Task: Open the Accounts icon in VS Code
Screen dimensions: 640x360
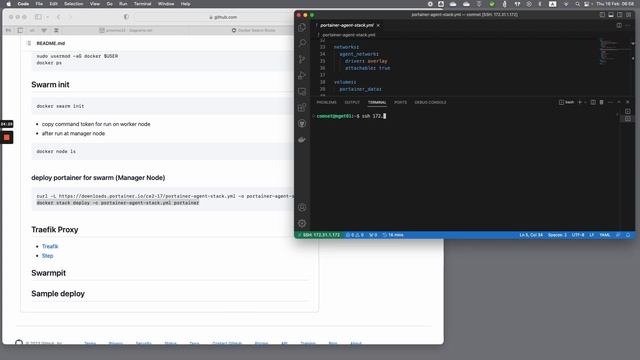Action: pos(302,207)
